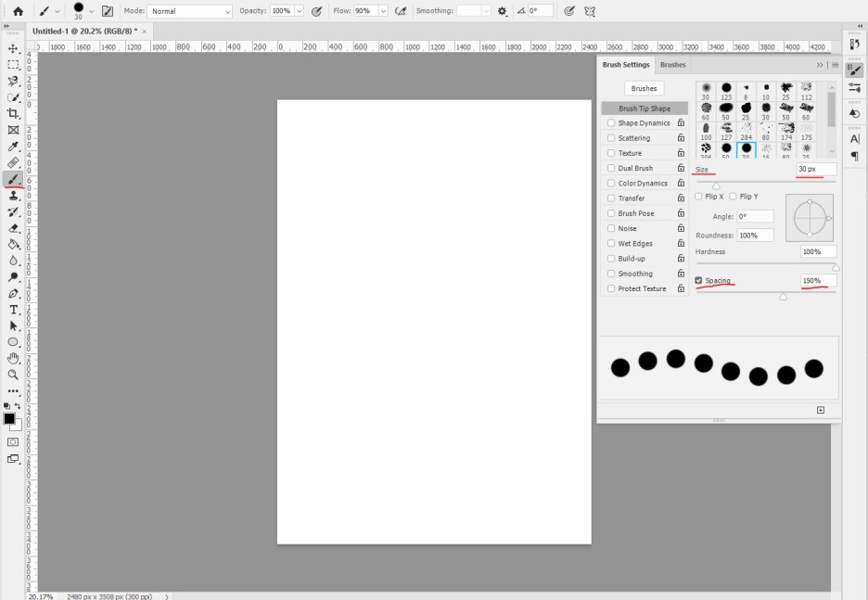Select the Move tool
This screenshot has width=868, height=600.
pyautogui.click(x=13, y=49)
